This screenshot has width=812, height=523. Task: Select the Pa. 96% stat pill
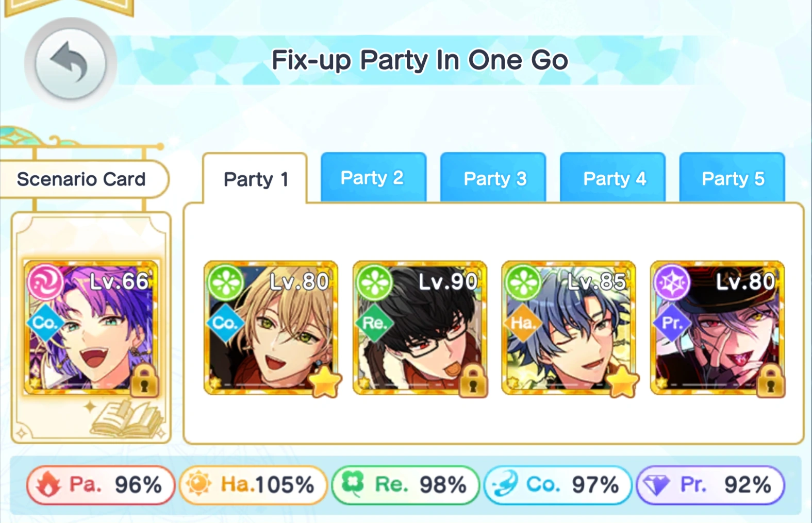[101, 485]
